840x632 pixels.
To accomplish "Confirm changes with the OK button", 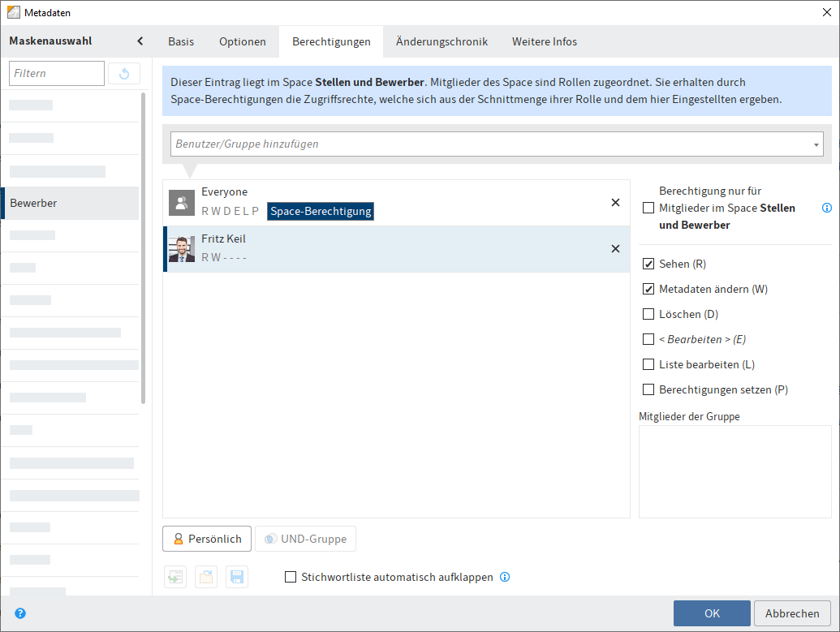I will click(x=712, y=613).
